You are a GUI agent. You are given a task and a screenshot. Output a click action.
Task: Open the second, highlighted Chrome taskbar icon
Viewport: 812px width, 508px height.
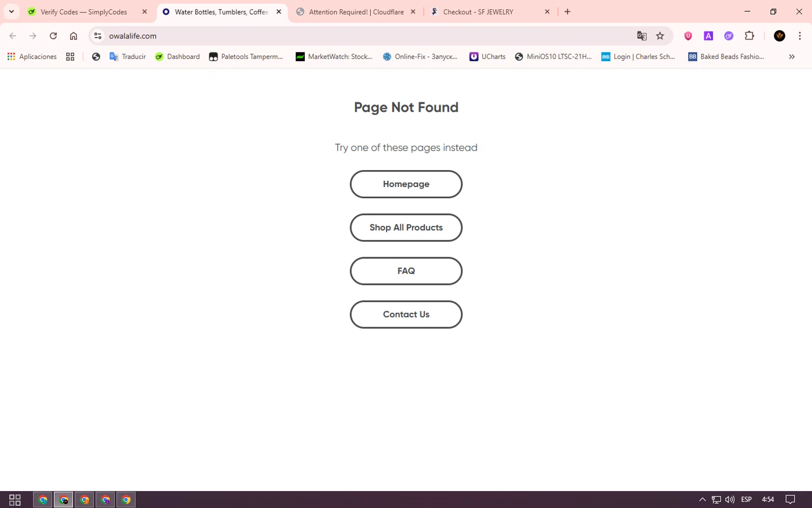point(63,499)
